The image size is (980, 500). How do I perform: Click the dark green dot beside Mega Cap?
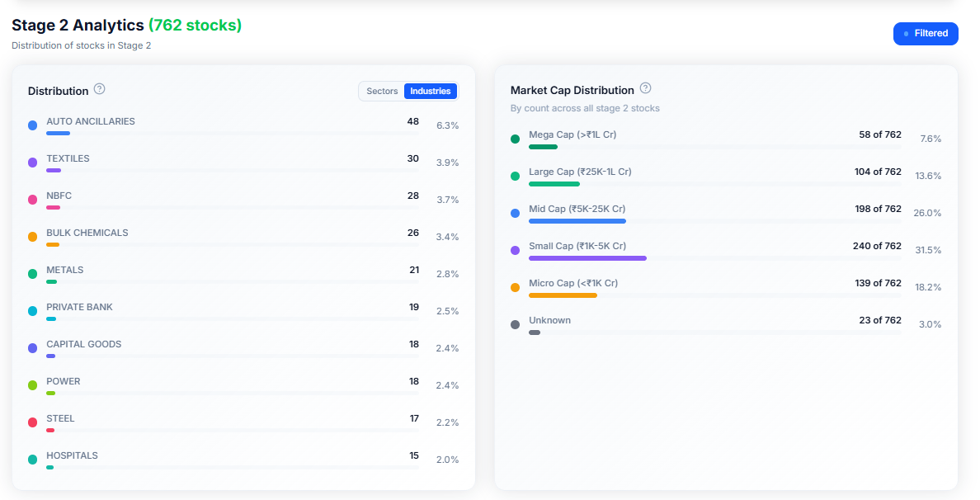[x=515, y=139]
